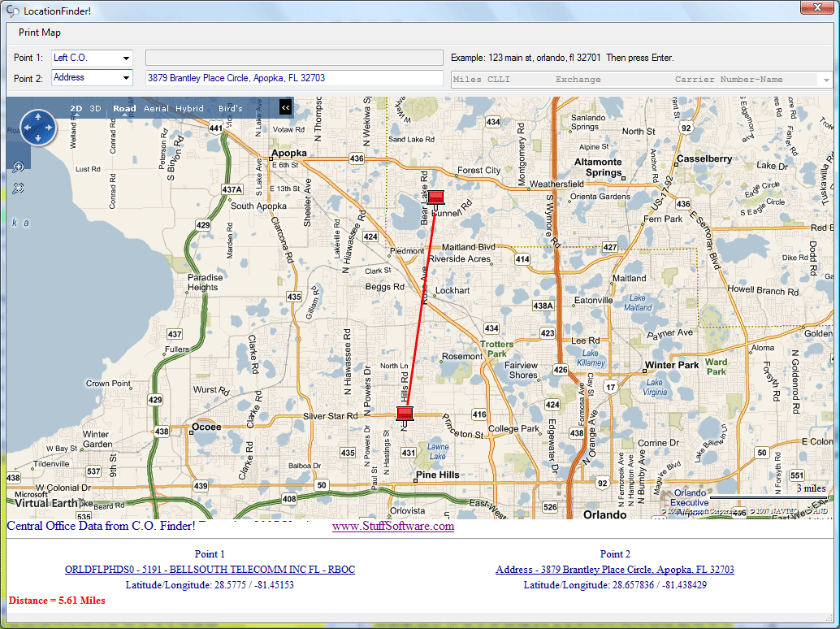Screen dimensions: 840x629
Task: Close the LocationFinder window
Action: coord(817,7)
